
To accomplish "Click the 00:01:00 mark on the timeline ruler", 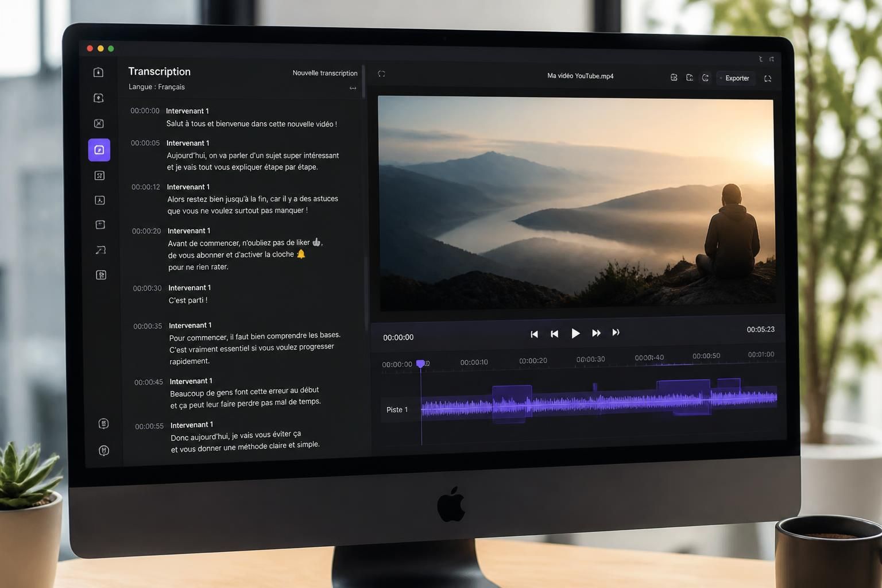I will click(761, 354).
